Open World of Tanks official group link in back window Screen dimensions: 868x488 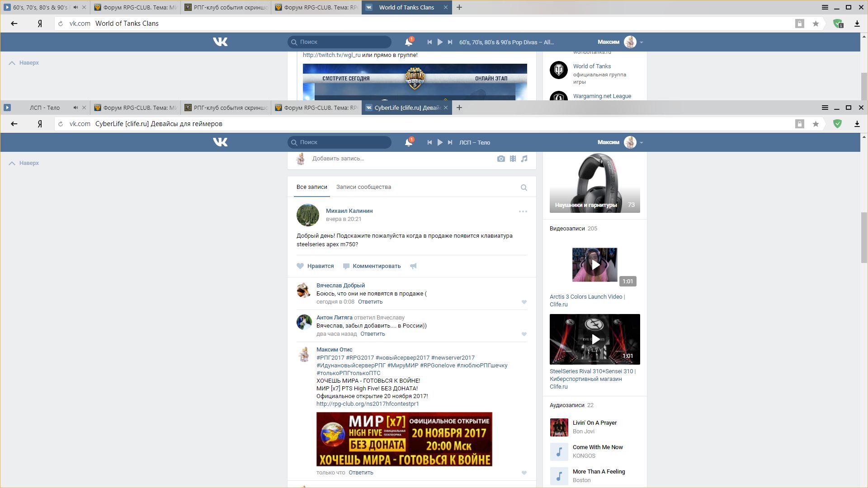click(x=592, y=66)
